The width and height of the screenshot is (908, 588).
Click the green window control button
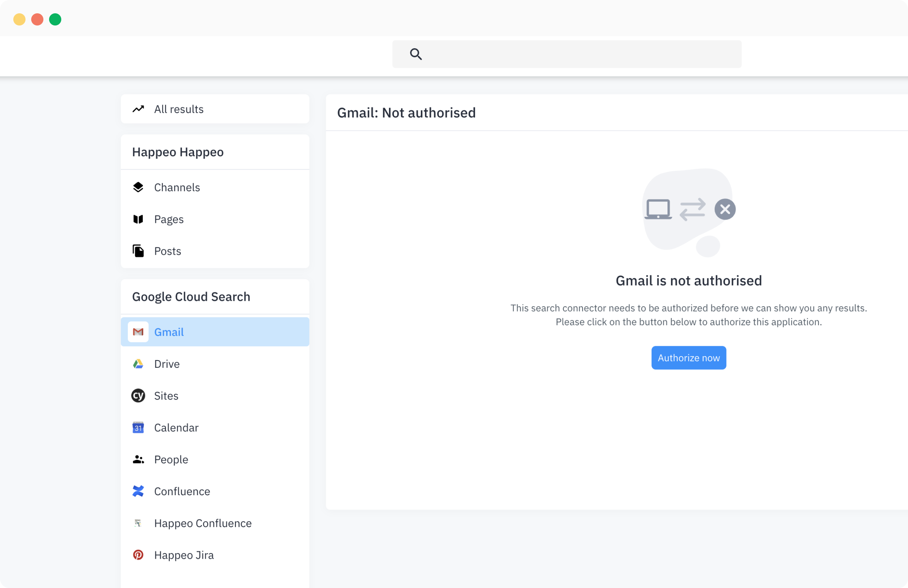(x=55, y=19)
